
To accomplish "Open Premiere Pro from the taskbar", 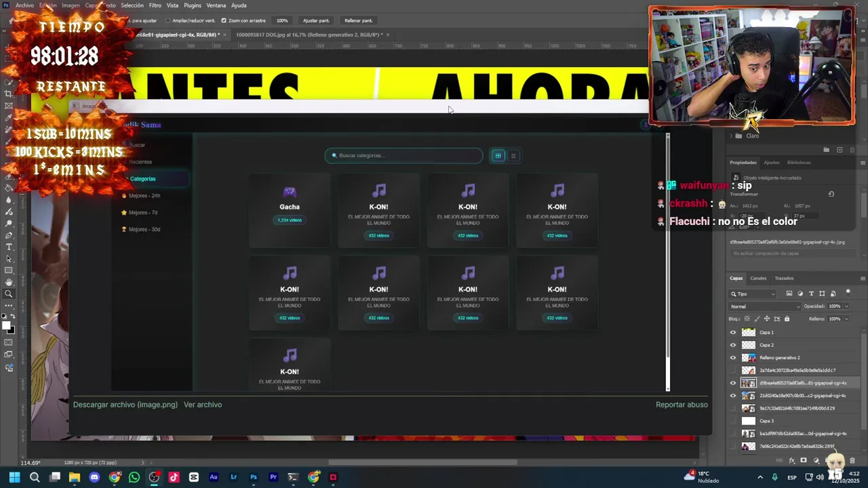I will tap(273, 477).
